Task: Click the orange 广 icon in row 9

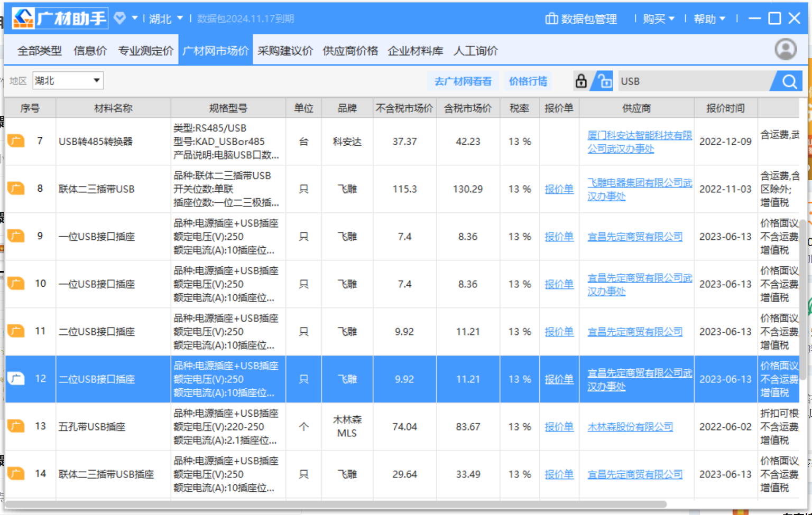Action: pyautogui.click(x=16, y=236)
